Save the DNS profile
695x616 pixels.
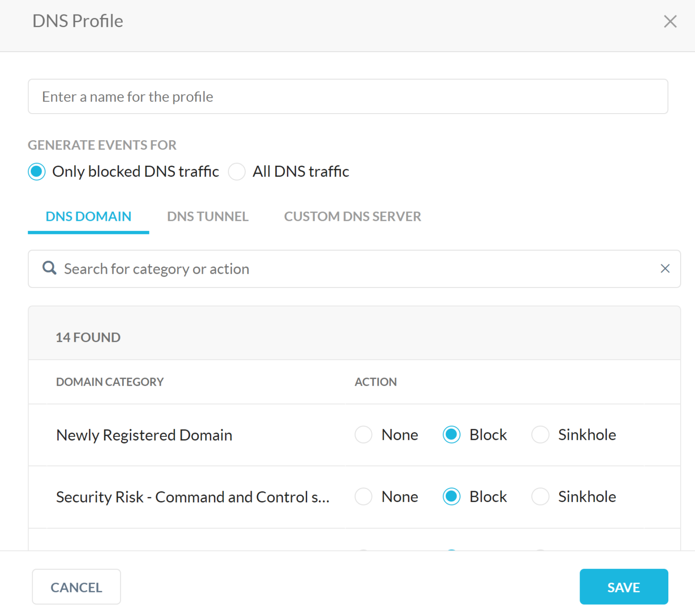click(x=624, y=587)
